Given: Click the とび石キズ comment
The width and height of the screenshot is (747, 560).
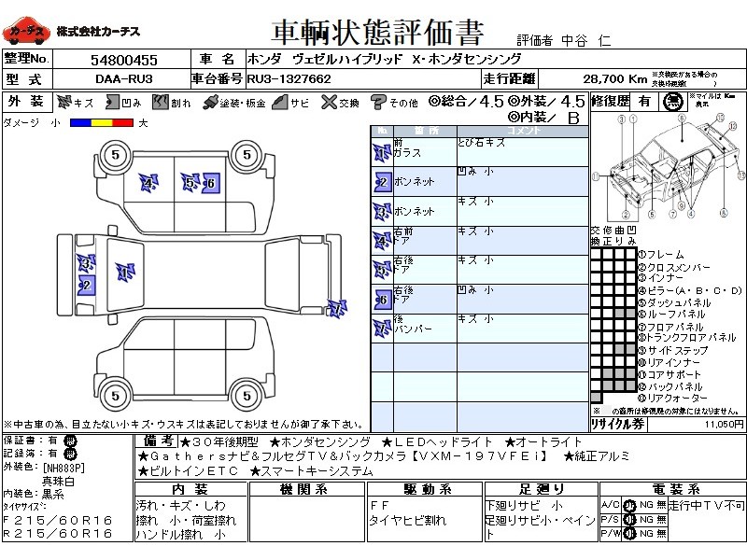Looking at the screenshot, I should point(481,143).
